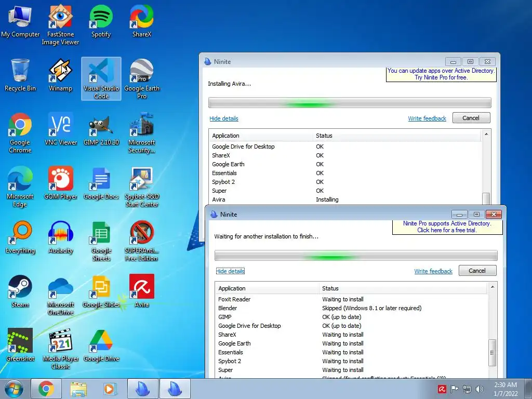Open the Recycle Bin
The width and height of the screenshot is (532, 399).
(x=20, y=75)
